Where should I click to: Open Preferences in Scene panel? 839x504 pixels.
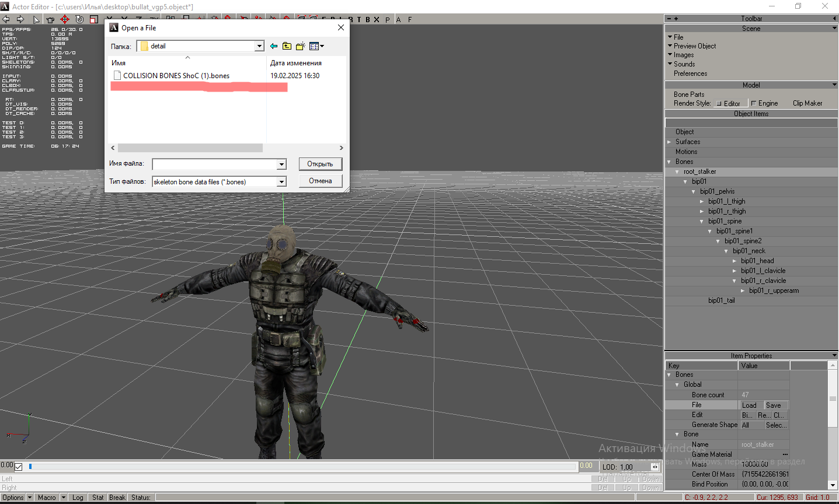click(x=690, y=73)
